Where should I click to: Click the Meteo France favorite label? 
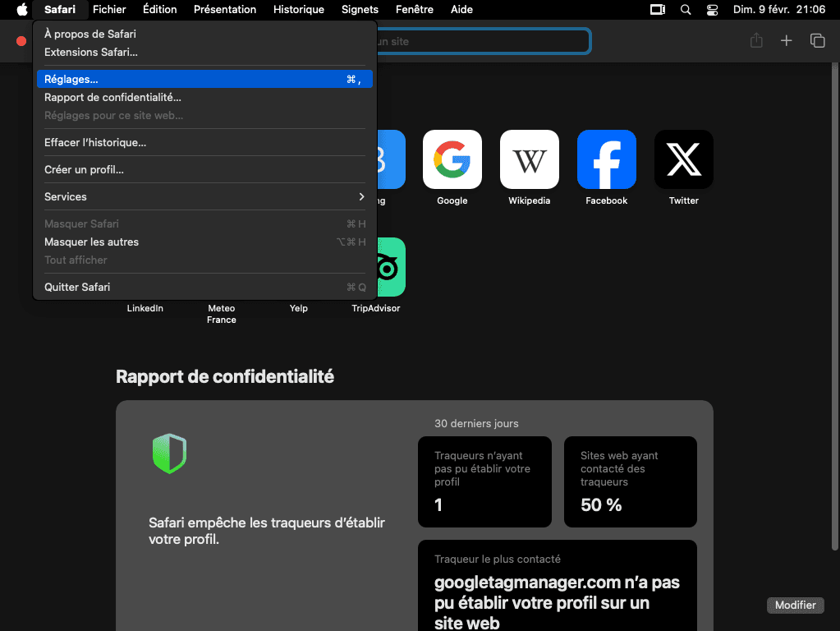(x=221, y=314)
